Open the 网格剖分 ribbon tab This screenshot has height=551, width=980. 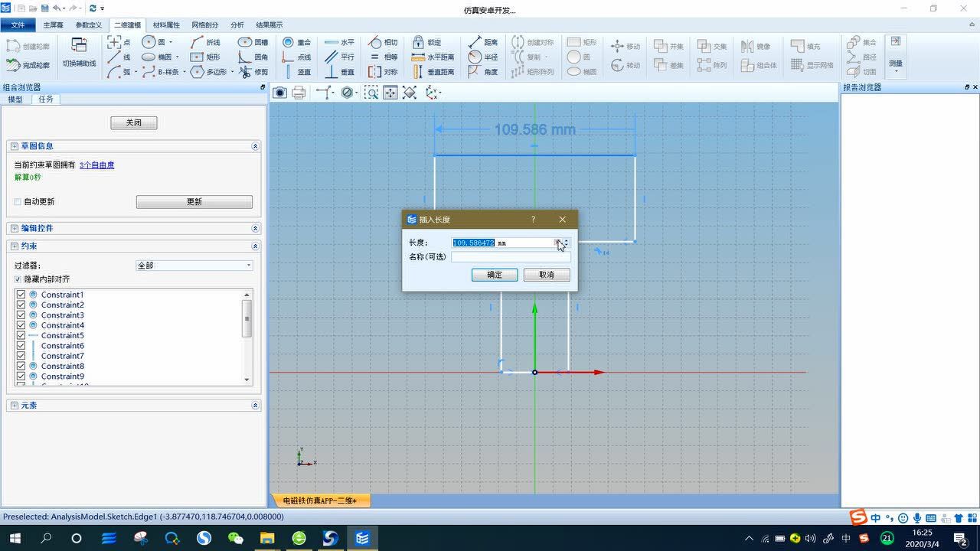[x=204, y=25]
